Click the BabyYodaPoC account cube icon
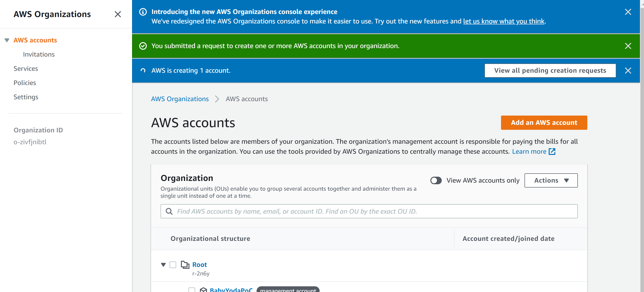This screenshot has width=644, height=292. 203,290
